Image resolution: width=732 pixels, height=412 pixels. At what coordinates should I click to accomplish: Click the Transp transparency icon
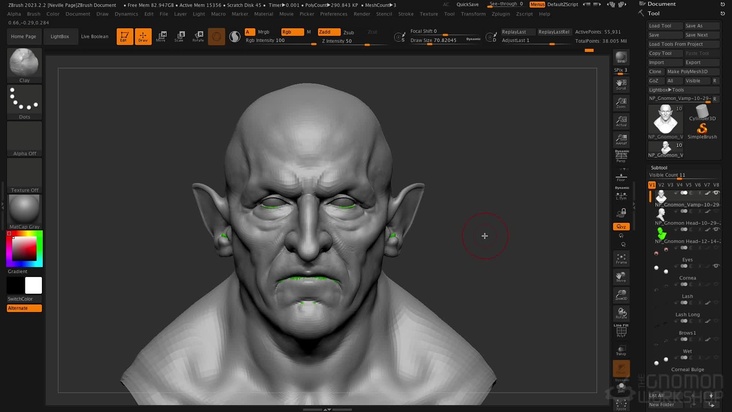pyautogui.click(x=621, y=350)
